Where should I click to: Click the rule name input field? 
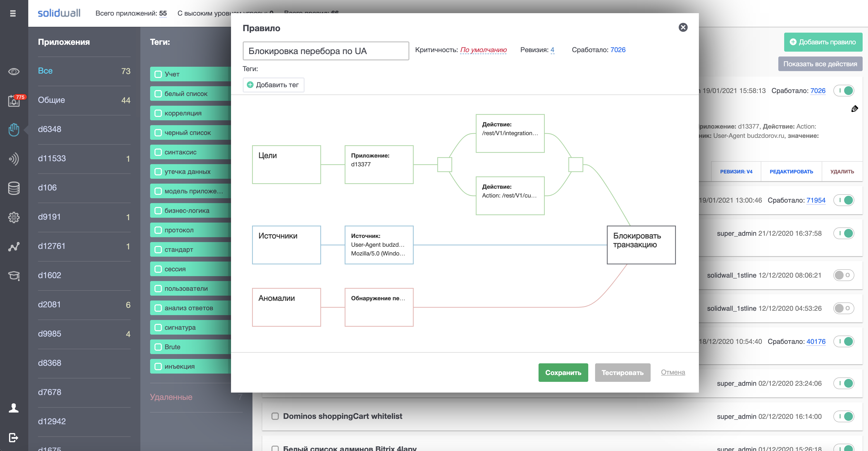click(x=326, y=51)
